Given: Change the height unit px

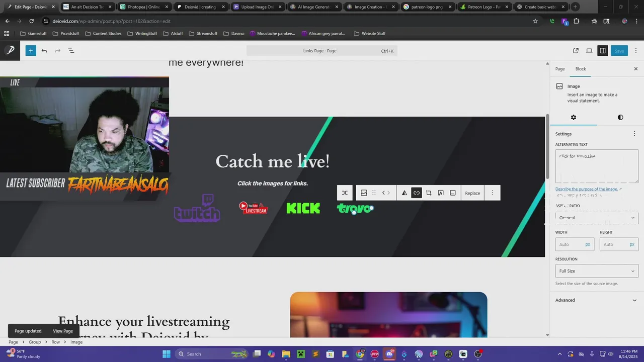Looking at the screenshot, I should coord(632,244).
